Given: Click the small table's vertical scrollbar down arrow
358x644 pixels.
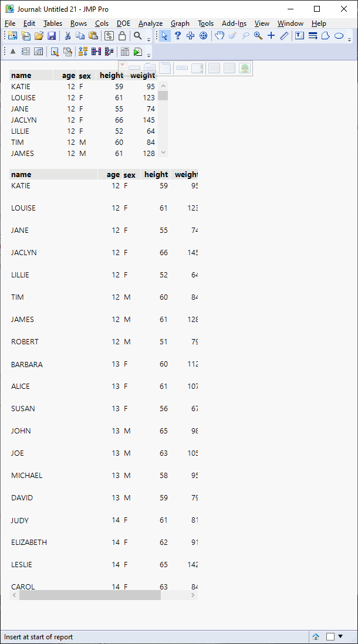Looking at the screenshot, I should [164, 152].
